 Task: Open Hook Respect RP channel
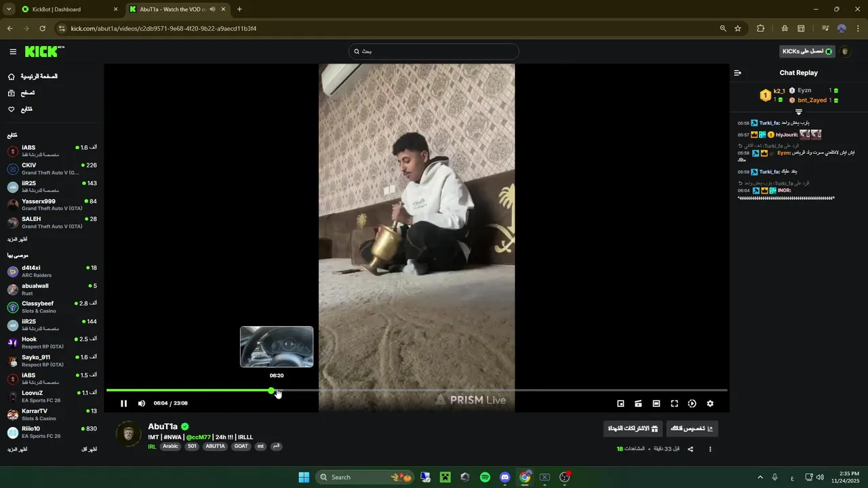[x=52, y=342]
